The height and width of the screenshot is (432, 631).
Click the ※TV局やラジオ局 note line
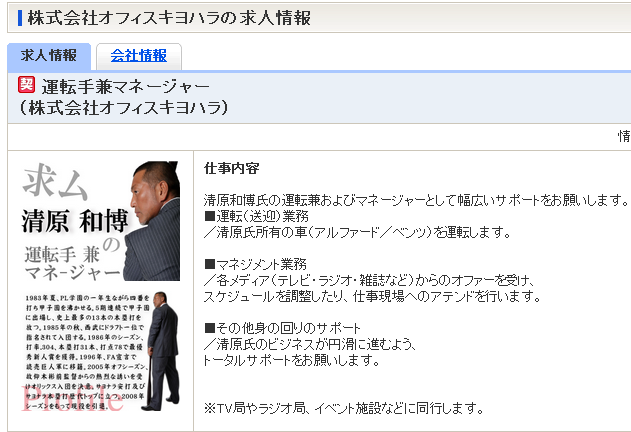(344, 408)
